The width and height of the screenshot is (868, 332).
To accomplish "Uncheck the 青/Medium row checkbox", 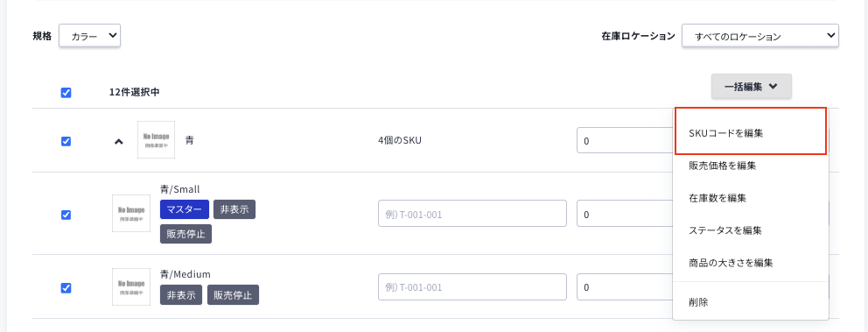I will pyautogui.click(x=66, y=287).
